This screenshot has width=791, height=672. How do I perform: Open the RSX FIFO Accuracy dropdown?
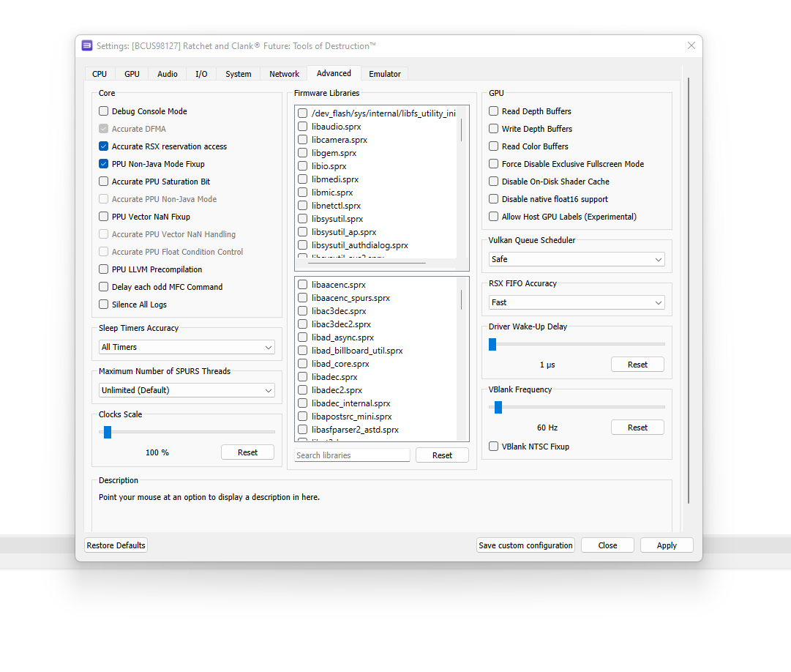(577, 302)
